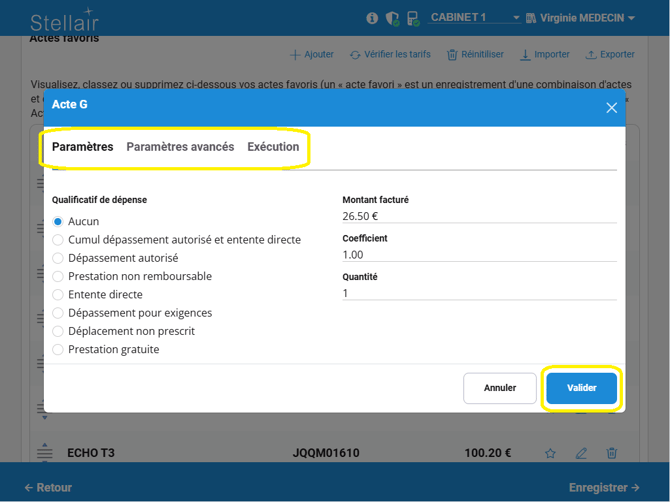Edit the ECHO T3 act
The width and height of the screenshot is (670, 502).
[x=581, y=453]
